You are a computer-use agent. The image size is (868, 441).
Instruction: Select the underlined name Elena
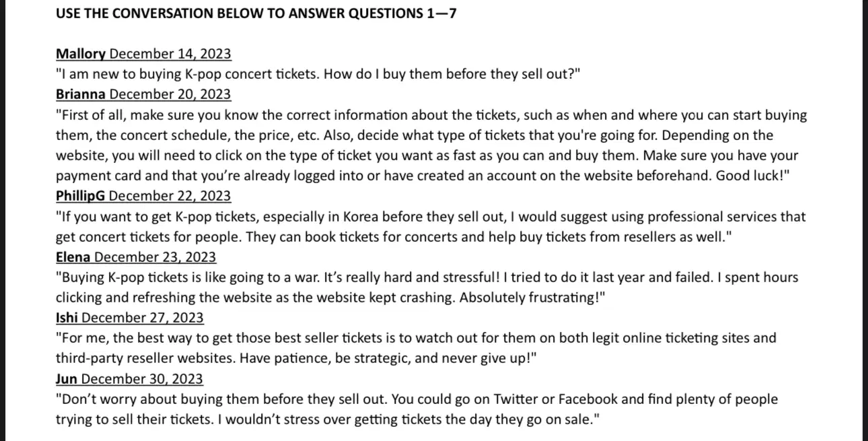click(x=73, y=257)
